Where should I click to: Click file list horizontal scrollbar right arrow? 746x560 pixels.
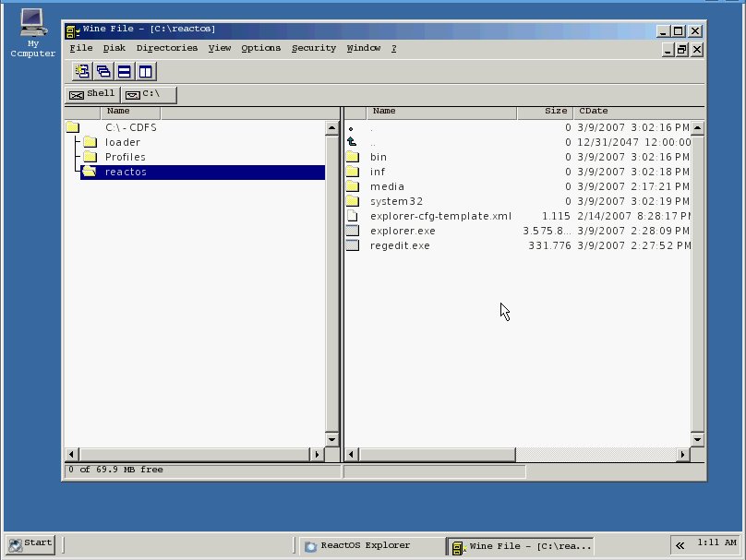(683, 455)
